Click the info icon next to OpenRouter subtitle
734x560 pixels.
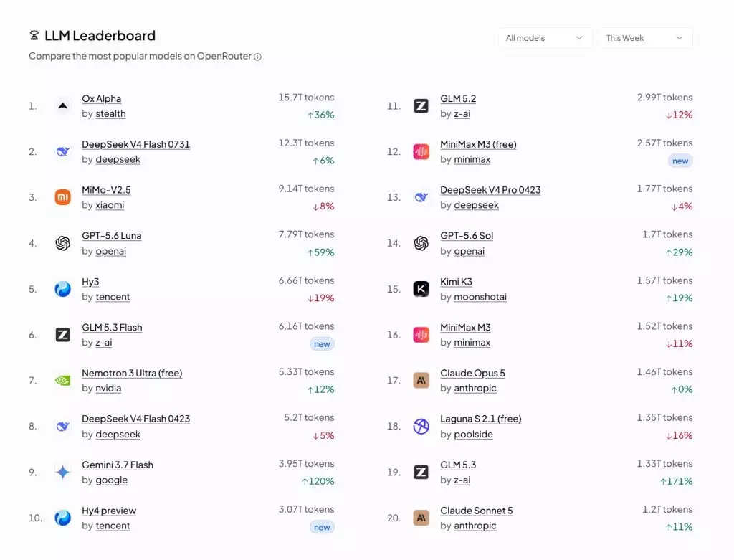click(257, 57)
